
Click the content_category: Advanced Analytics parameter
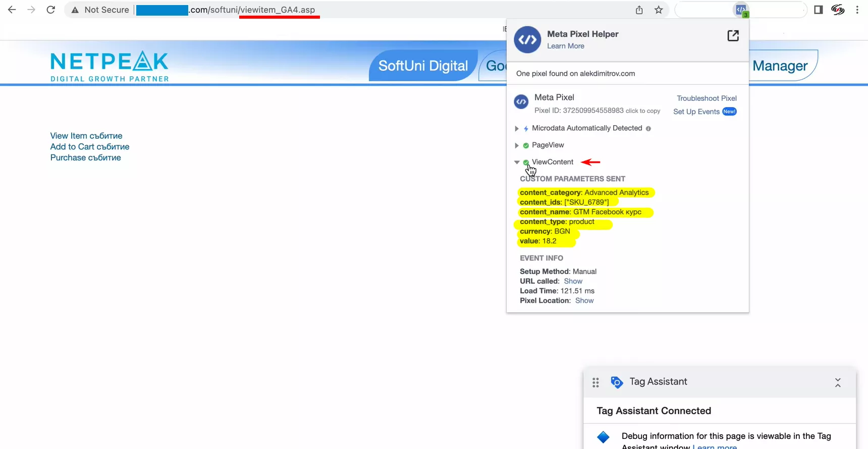click(x=584, y=192)
